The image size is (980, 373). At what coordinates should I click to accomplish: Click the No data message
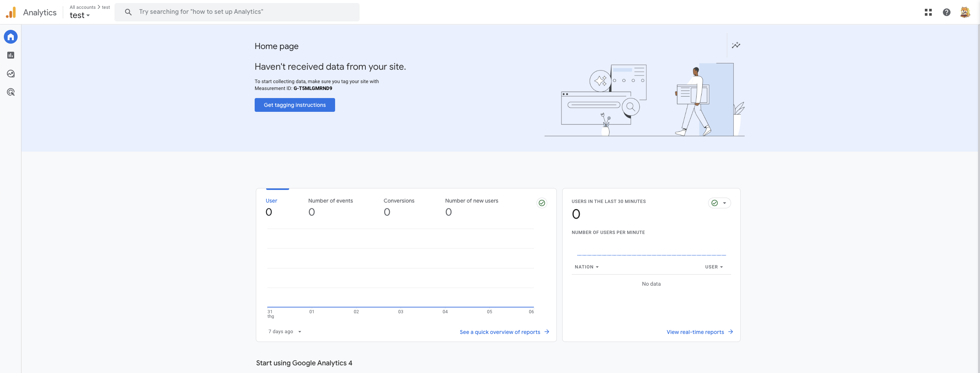(651, 284)
